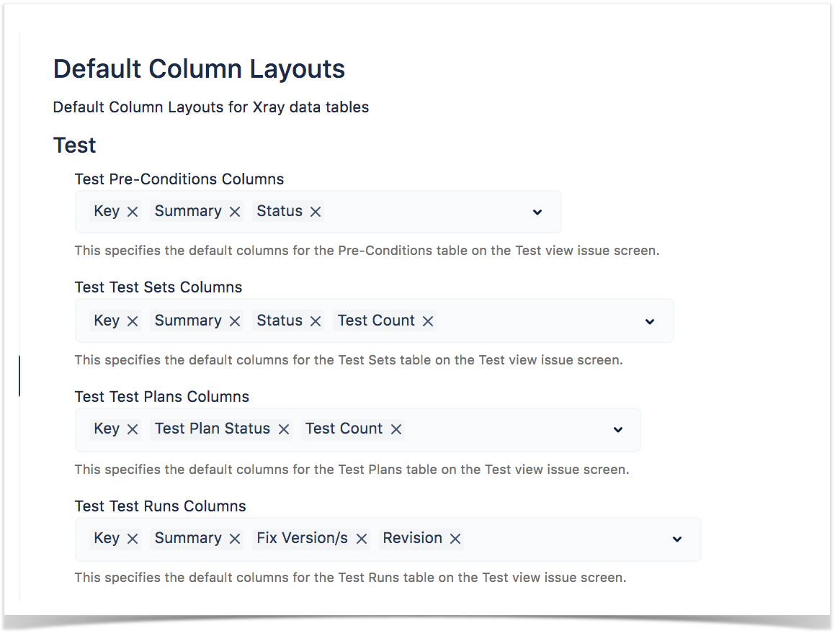Screen dimensions: 840x636
Task: Click inside the Test Pre-Conditions Columns field
Action: [318, 212]
